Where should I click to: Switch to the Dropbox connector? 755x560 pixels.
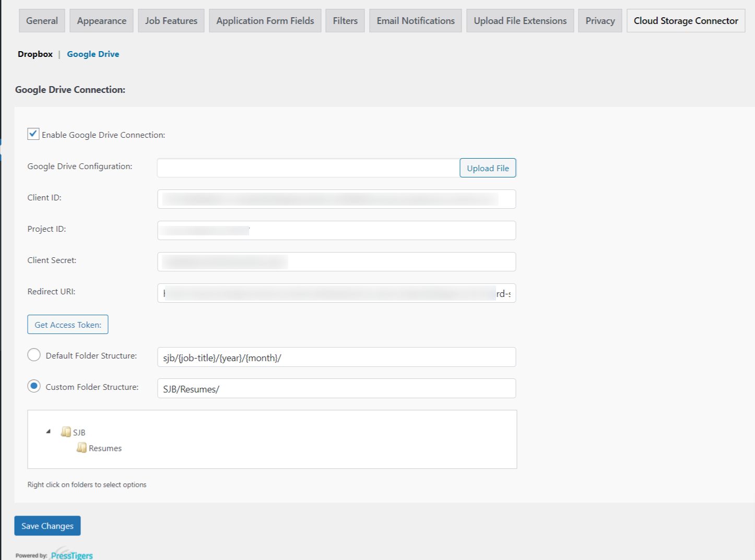[34, 54]
